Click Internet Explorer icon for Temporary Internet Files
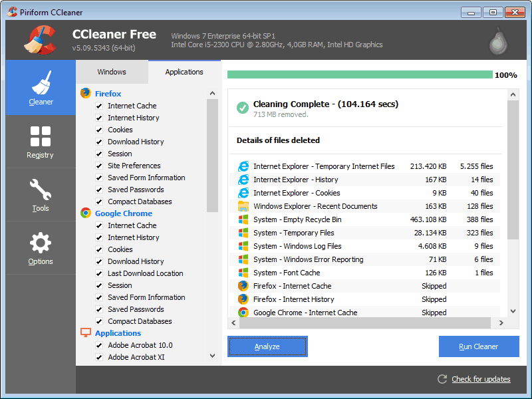This screenshot has width=532, height=399. pos(243,166)
